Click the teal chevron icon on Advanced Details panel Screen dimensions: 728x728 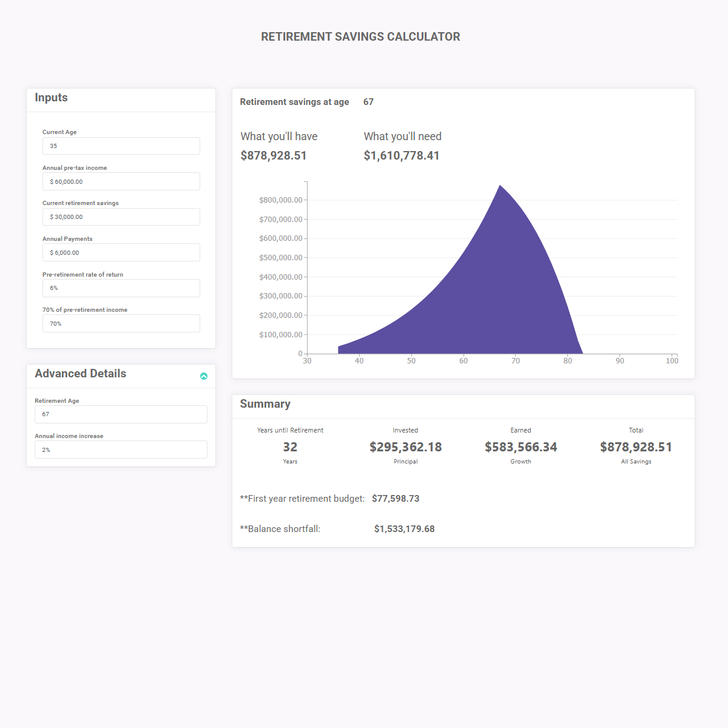click(x=204, y=376)
